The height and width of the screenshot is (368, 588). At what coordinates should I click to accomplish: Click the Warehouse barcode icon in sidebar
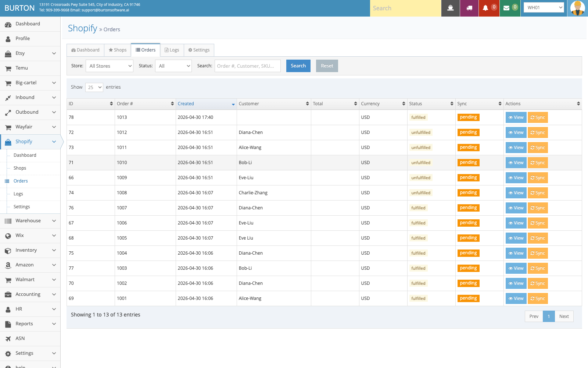(x=8, y=221)
